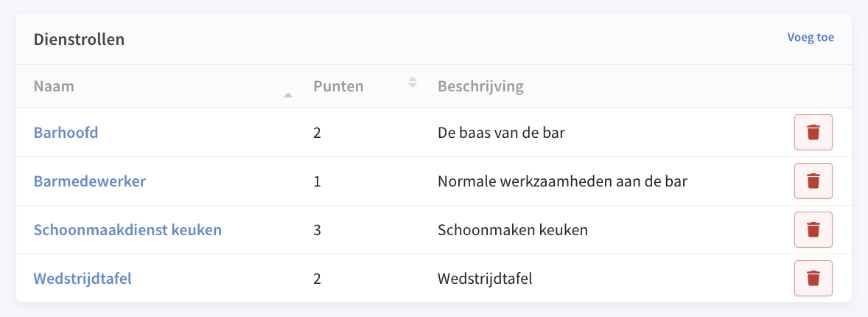Screen dimensions: 868x317
Task: Click the Naam column sort arrow
Action: 288,94
